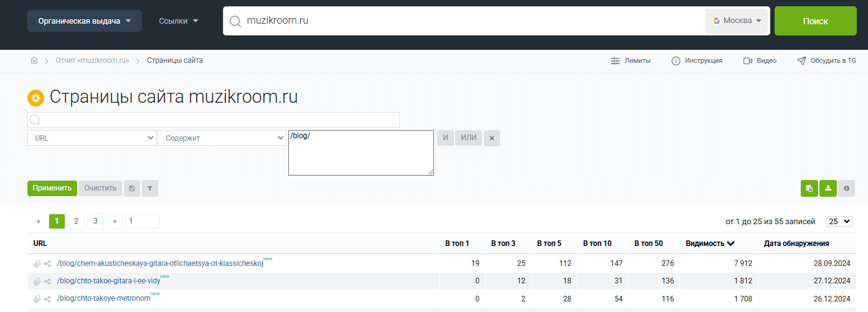
Task: Open the Москва region selector
Action: (x=737, y=21)
